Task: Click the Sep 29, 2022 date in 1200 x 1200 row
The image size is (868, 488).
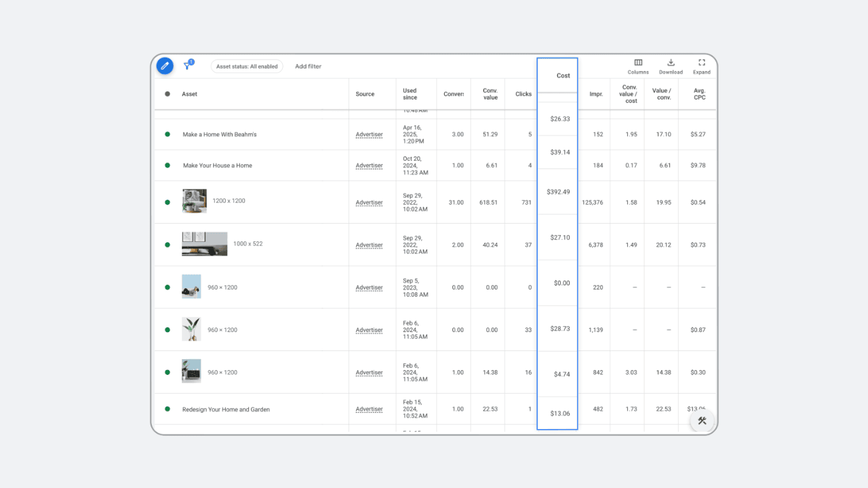Action: coord(415,202)
